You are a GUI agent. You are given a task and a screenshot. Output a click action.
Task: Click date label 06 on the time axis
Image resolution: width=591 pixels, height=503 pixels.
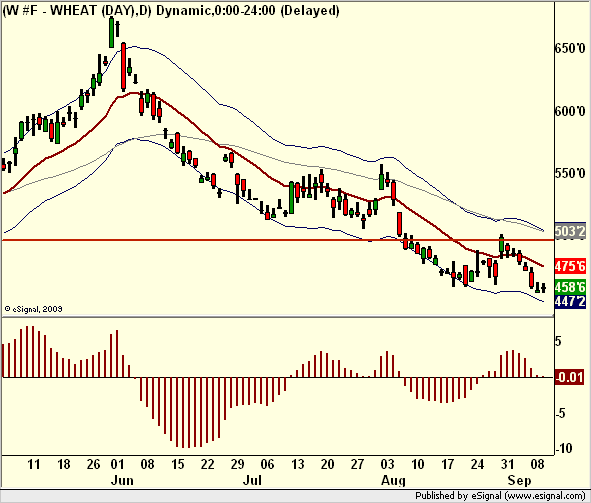tap(267, 464)
